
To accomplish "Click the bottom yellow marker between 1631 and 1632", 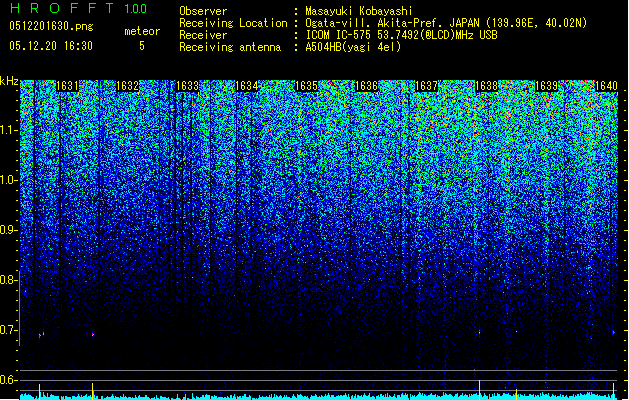I will pyautogui.click(x=93, y=391).
